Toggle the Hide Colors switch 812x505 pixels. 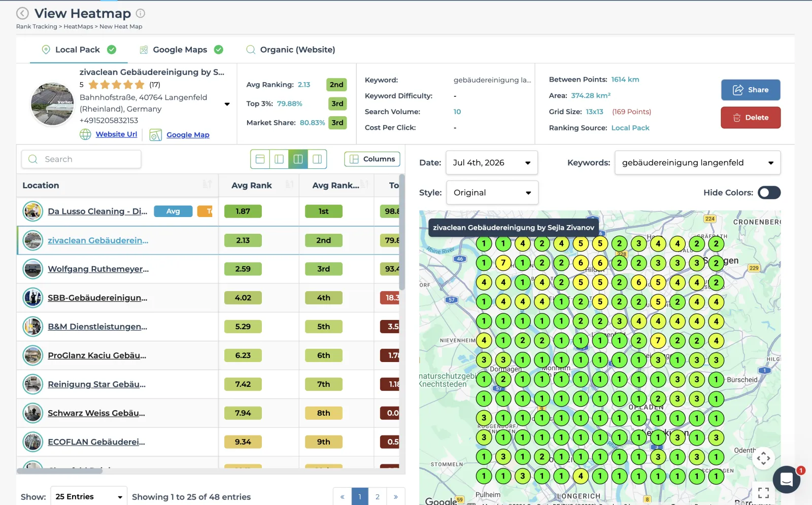[x=769, y=193]
